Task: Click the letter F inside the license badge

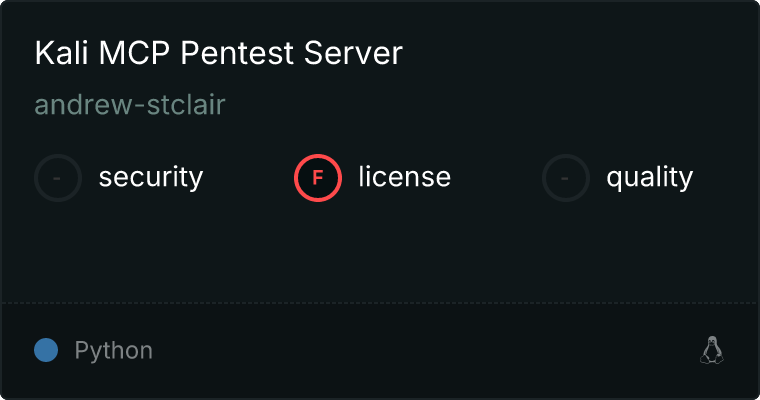Action: click(318, 178)
